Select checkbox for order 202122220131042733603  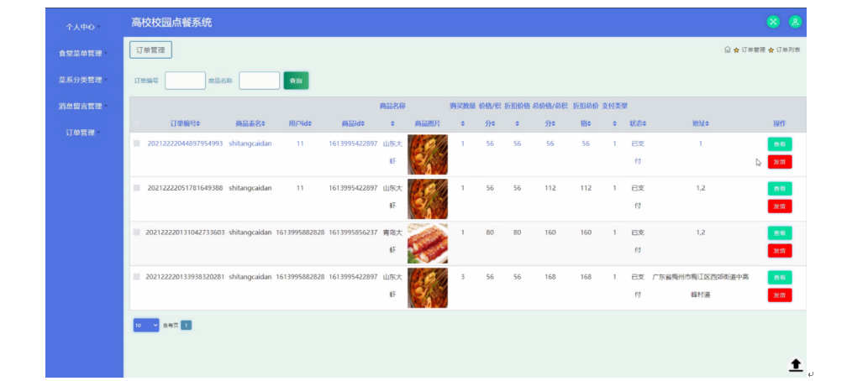[137, 232]
